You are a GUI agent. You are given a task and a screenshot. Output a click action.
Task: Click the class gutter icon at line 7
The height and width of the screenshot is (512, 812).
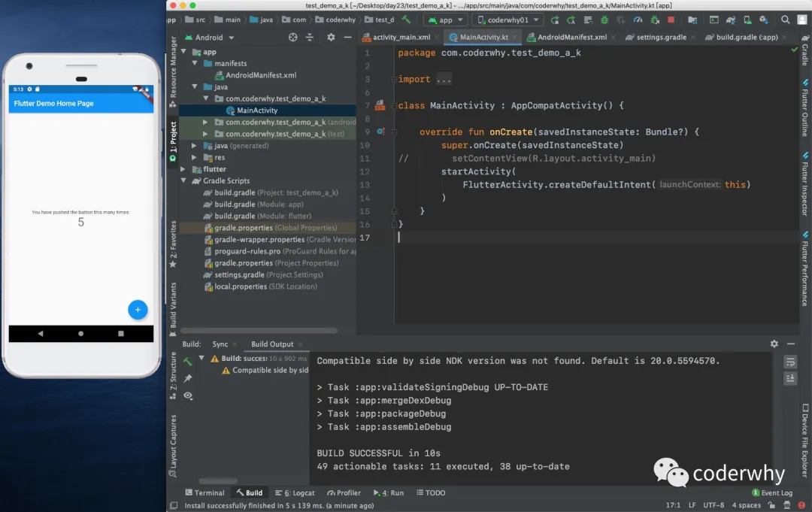(x=380, y=105)
